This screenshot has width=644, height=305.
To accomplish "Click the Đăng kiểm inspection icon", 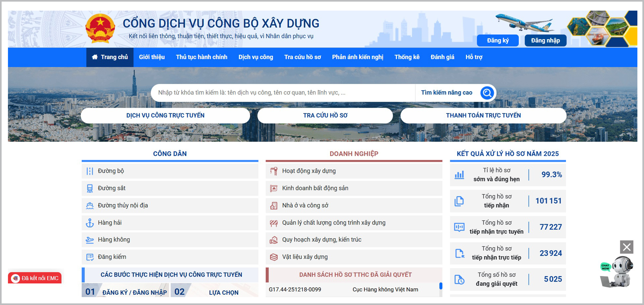I will pos(90,257).
